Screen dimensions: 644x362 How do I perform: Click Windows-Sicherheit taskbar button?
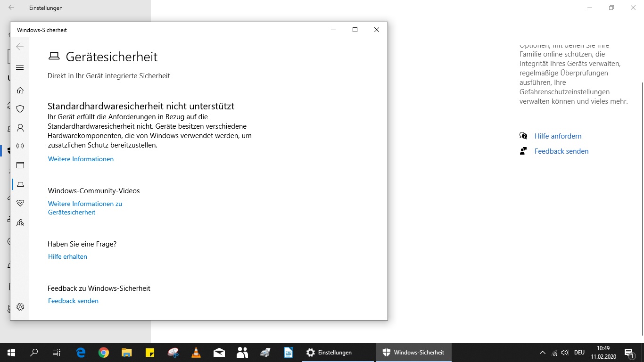pyautogui.click(x=414, y=353)
